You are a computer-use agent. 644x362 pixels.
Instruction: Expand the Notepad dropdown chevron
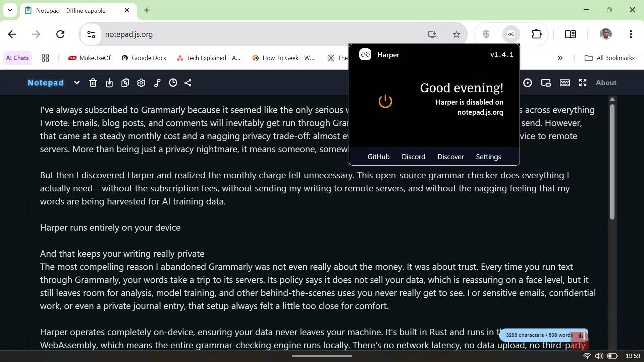click(x=77, y=83)
